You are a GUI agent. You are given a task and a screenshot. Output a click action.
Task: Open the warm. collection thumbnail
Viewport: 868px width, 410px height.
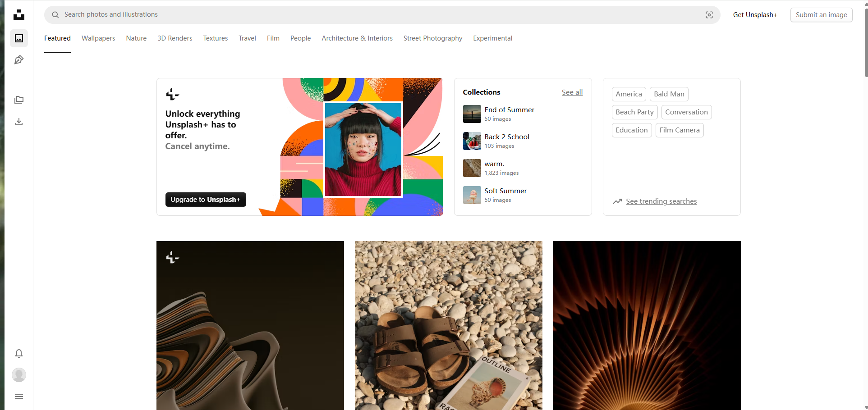click(x=472, y=168)
